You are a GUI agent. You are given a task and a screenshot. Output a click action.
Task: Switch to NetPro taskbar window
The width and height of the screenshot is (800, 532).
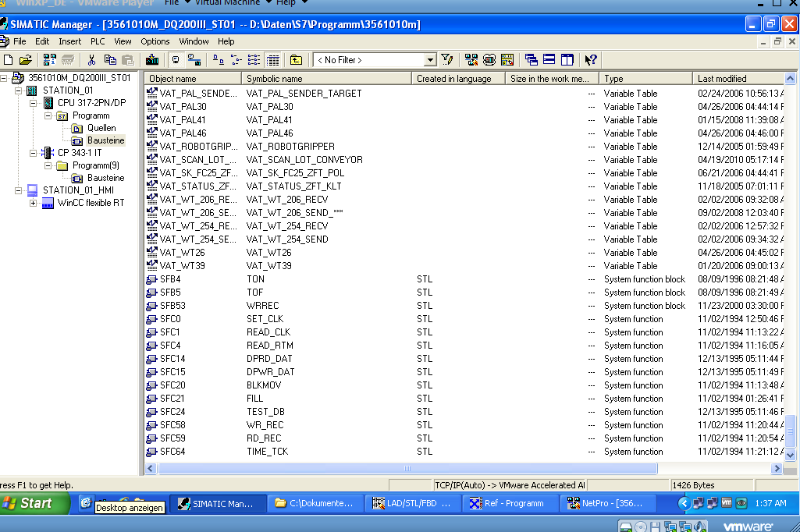[607, 503]
